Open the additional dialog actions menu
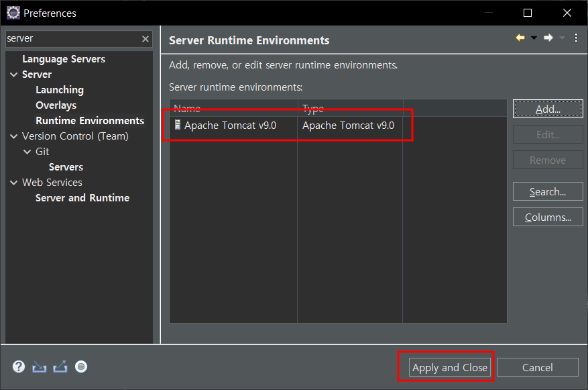 pyautogui.click(x=576, y=38)
